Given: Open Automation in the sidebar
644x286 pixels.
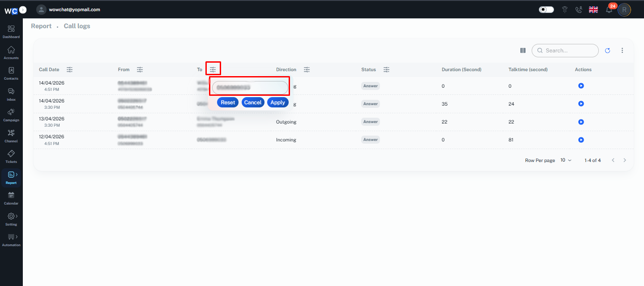Looking at the screenshot, I should point(11,239).
